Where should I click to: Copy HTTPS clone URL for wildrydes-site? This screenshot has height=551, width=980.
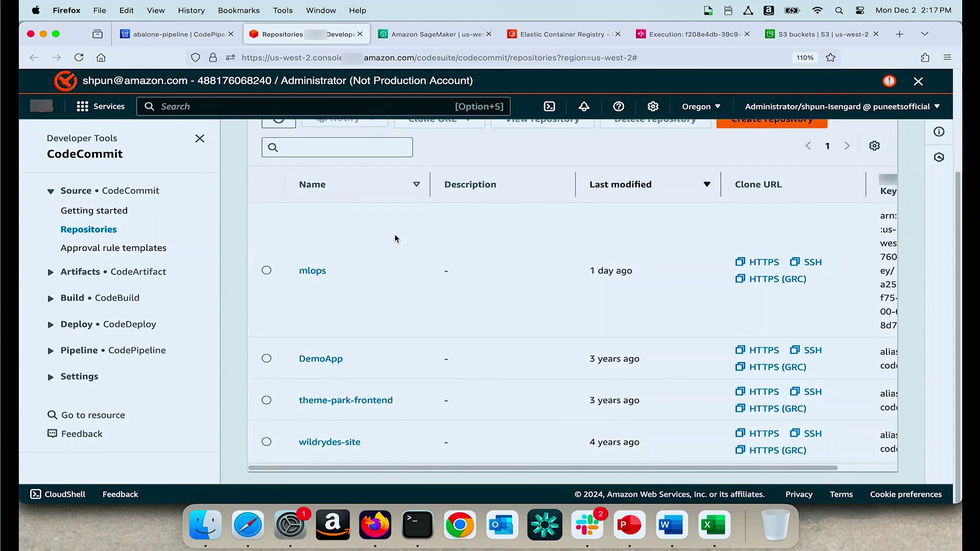(x=757, y=433)
